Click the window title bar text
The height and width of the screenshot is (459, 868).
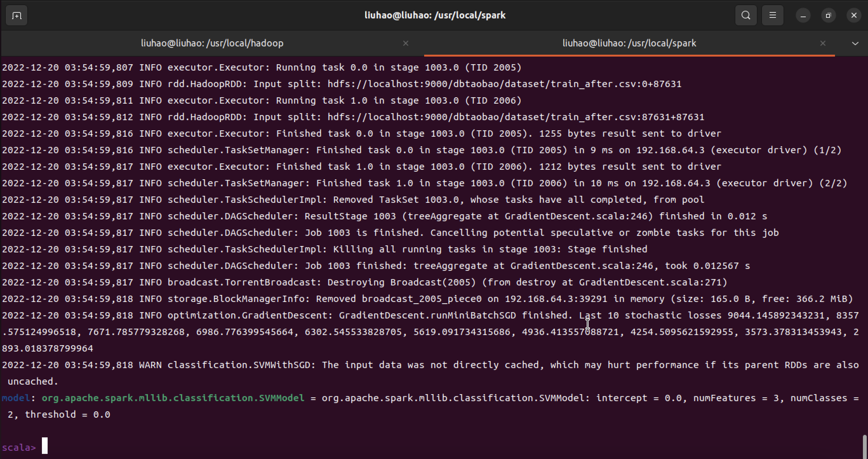(x=435, y=16)
